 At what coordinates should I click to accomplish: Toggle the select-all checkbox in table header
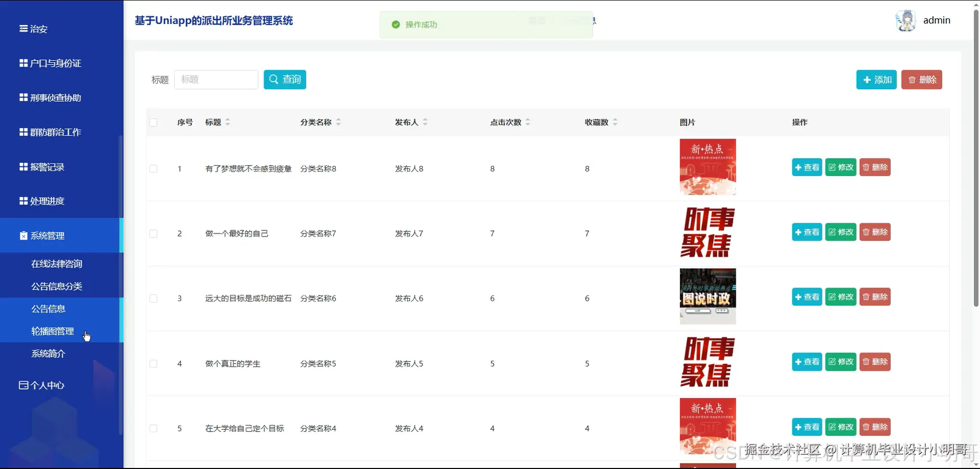[153, 122]
